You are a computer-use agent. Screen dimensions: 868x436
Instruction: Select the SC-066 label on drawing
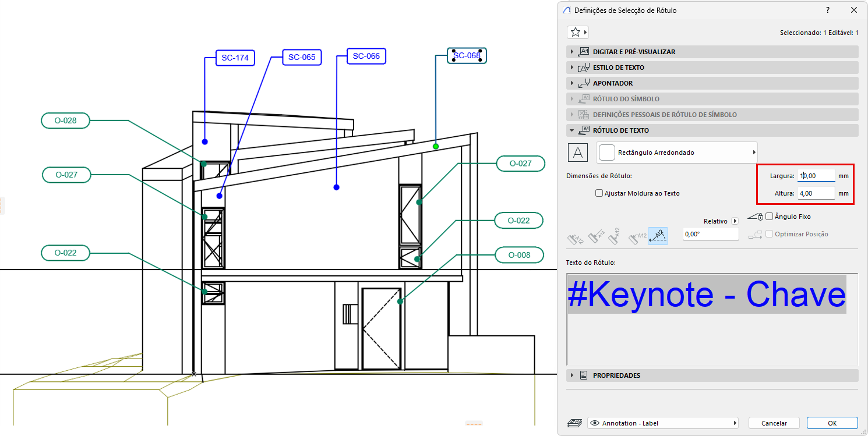tap(366, 56)
